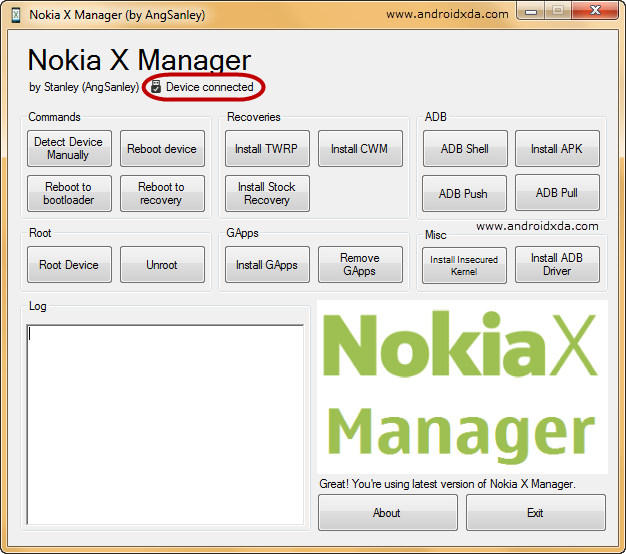
Task: Click the Unroot button
Action: click(162, 265)
